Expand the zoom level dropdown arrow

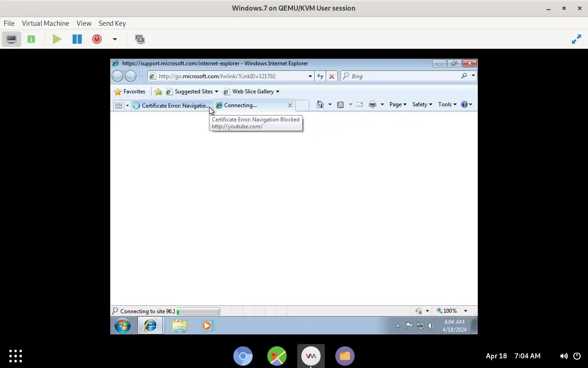465,311
